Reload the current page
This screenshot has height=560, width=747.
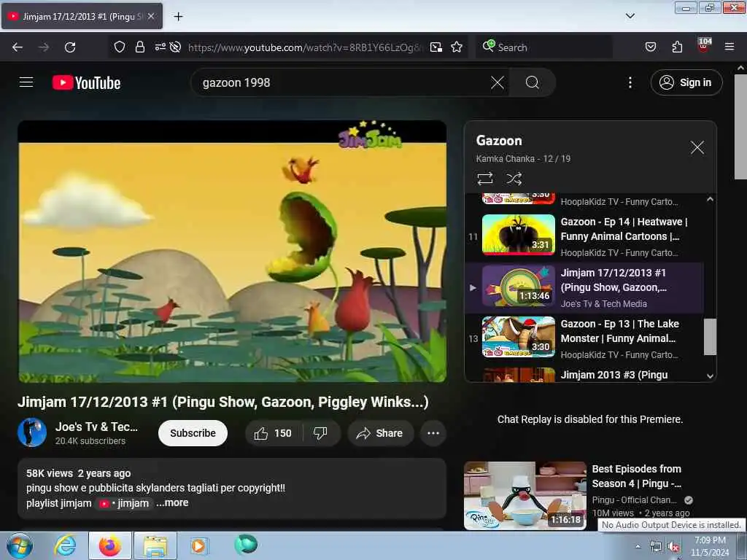click(x=70, y=47)
